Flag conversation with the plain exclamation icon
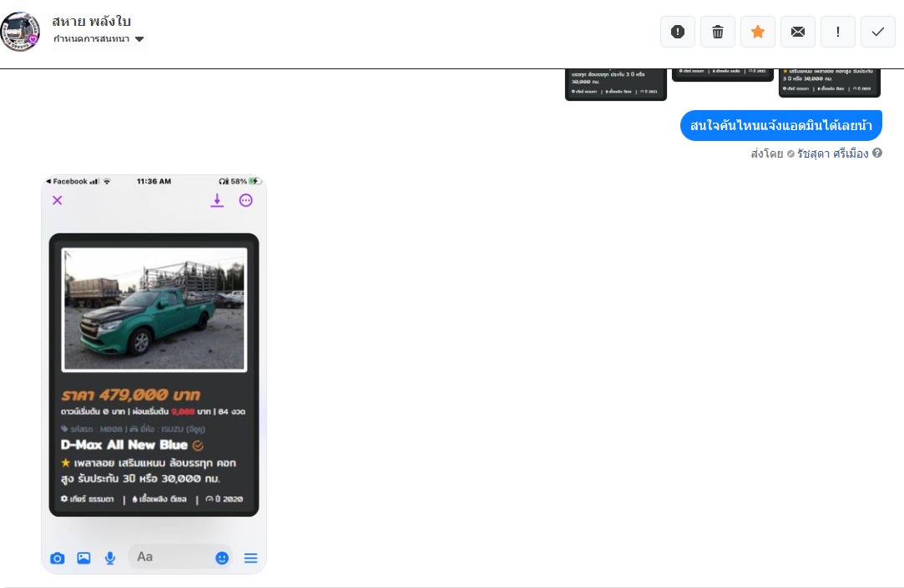The height and width of the screenshot is (588, 904). point(838,32)
